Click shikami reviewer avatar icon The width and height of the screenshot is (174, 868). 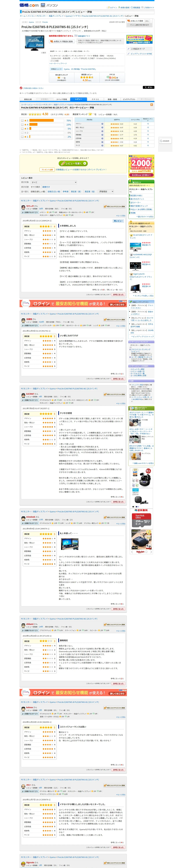tap(24, 625)
